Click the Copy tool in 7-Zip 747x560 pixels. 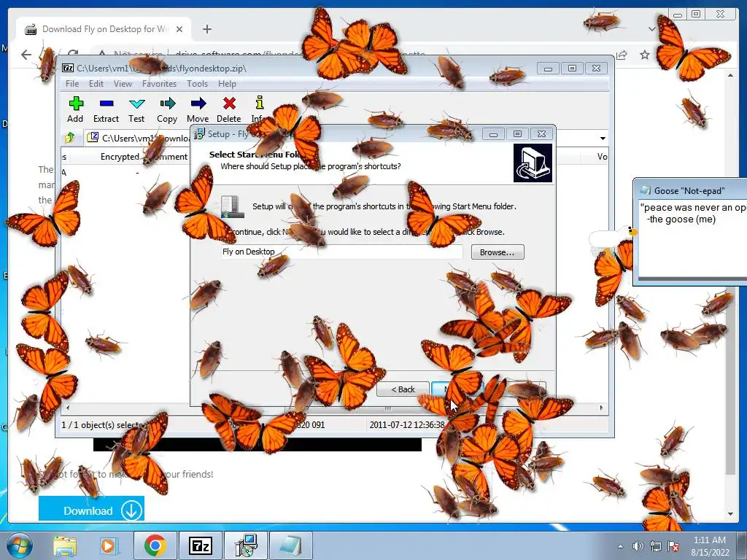[167, 109]
